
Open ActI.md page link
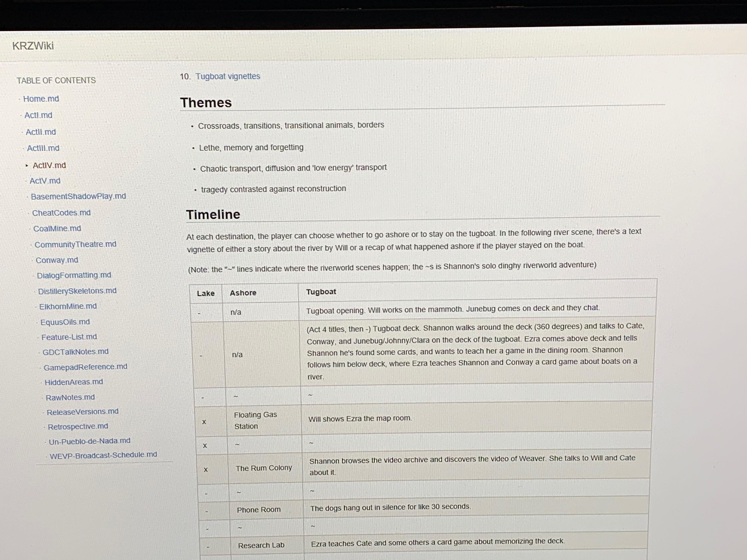click(38, 115)
